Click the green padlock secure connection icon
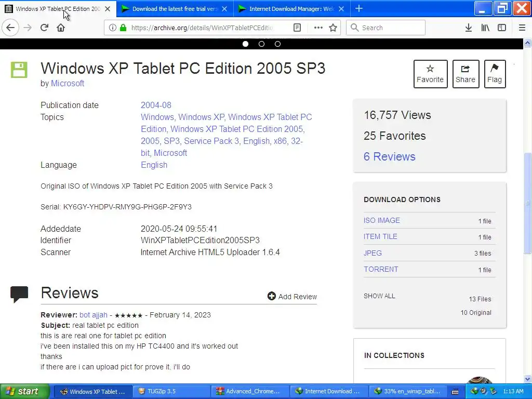Screen dimensions: 532x399 click(123, 28)
